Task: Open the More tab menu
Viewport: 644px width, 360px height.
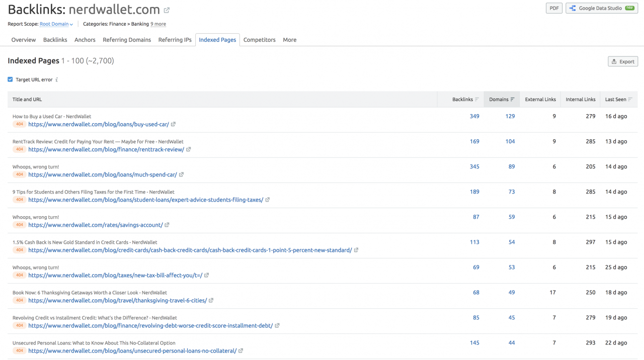Action: tap(290, 40)
